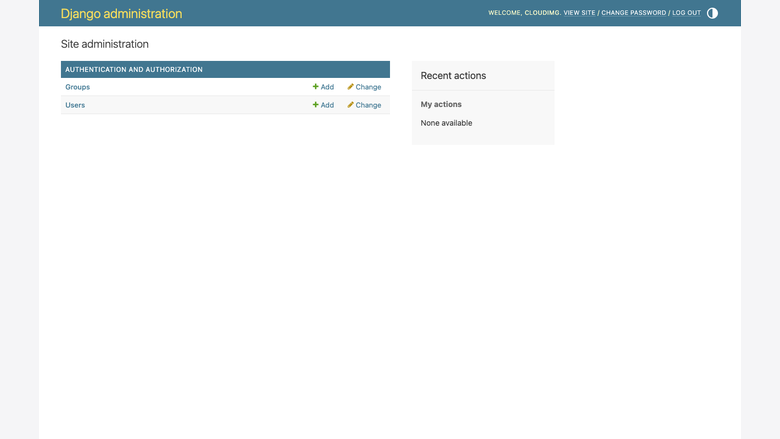This screenshot has height=439, width=780.
Task: Click the Recent actions heading
Action: pyautogui.click(x=453, y=76)
